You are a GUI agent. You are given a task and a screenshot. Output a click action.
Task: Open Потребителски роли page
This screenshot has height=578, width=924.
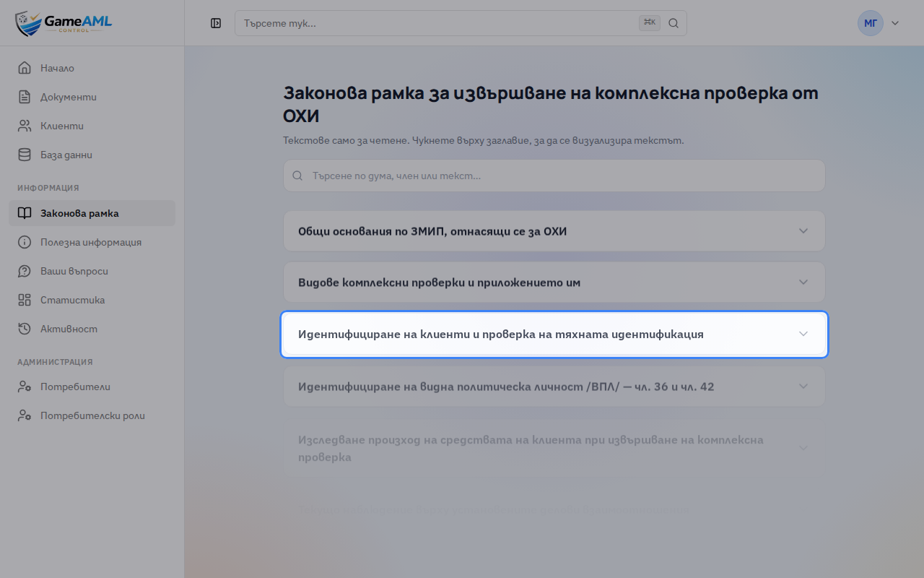point(92,415)
